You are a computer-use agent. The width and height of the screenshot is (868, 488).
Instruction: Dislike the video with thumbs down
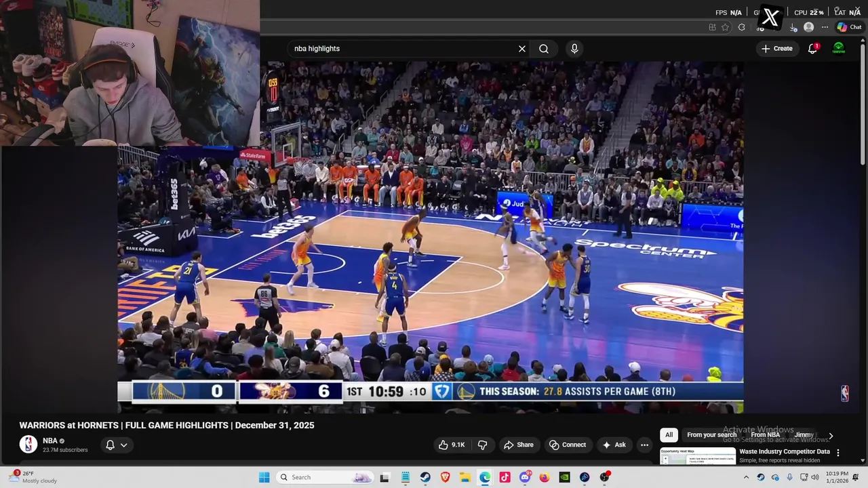483,445
